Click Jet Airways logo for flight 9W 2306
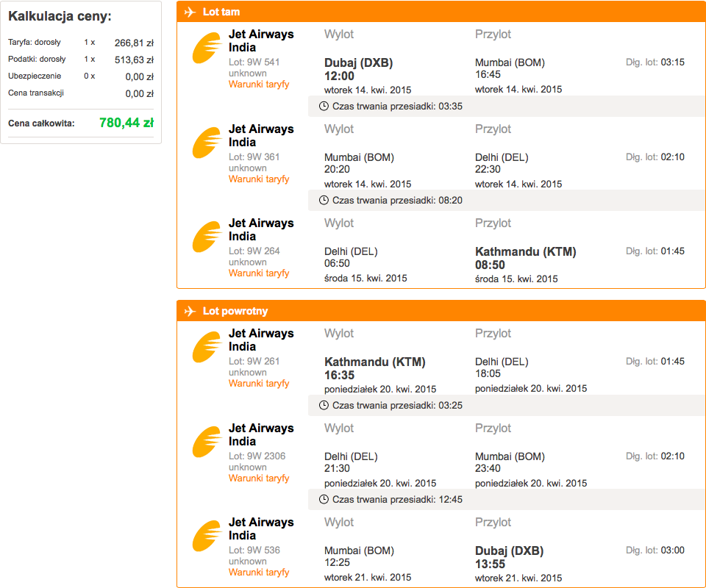Viewport: 706px width, 588px height. (207, 442)
